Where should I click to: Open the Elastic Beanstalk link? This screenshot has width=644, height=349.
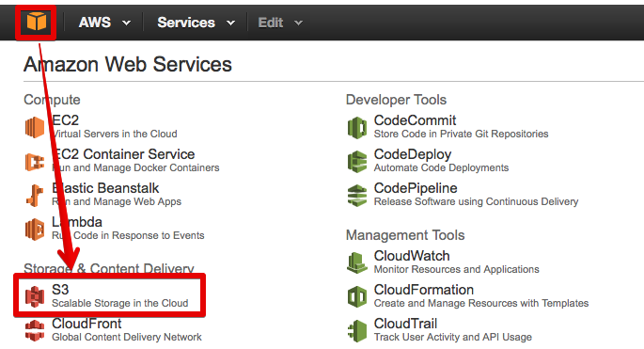[105, 188]
